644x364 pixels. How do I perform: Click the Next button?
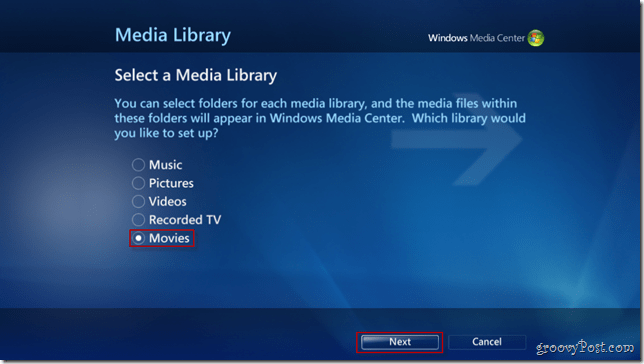tap(400, 342)
